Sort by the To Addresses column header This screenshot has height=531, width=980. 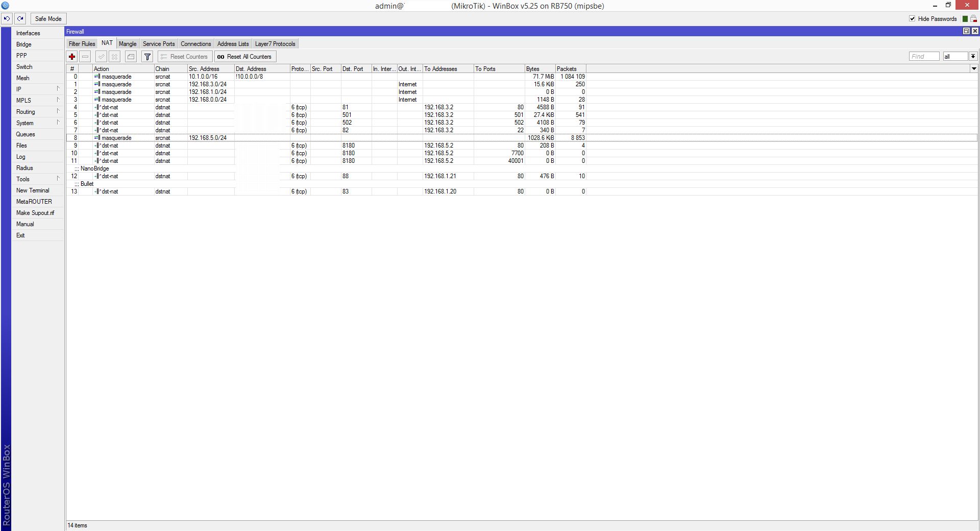(x=448, y=69)
